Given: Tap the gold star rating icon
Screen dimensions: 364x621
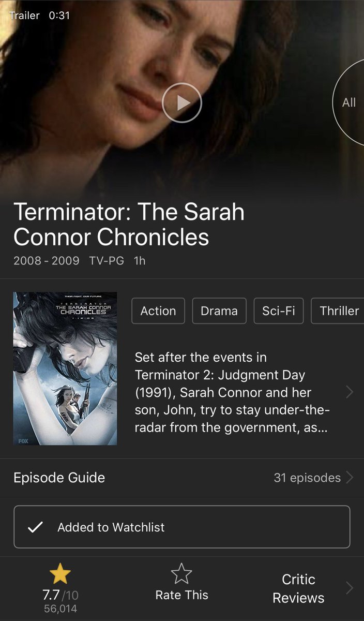Looking at the screenshot, I should coord(60,574).
